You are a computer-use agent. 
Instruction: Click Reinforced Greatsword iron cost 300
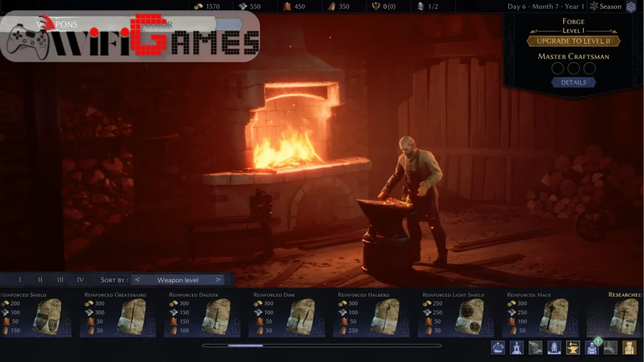99,312
